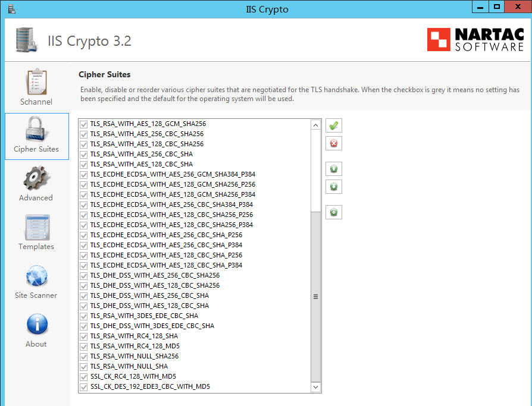Viewport: 532px width, 406px height.
Task: Click the green checkmark enable-all button
Action: coord(334,125)
